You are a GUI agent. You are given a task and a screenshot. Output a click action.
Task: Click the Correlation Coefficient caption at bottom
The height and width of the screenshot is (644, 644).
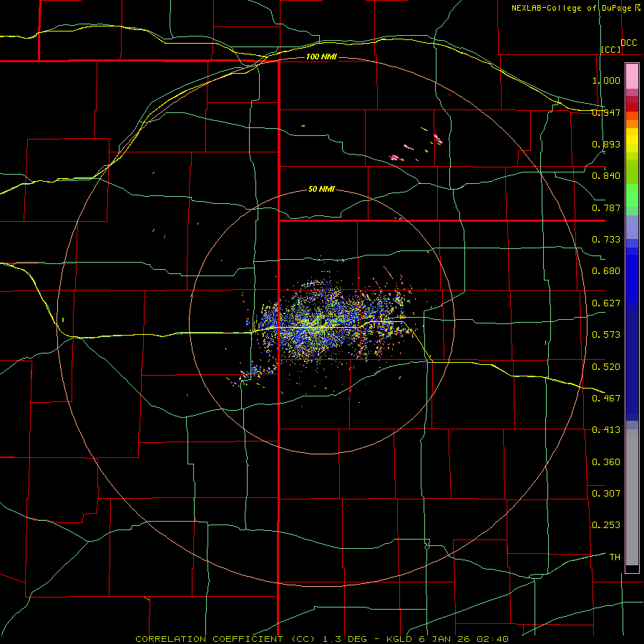click(322, 639)
